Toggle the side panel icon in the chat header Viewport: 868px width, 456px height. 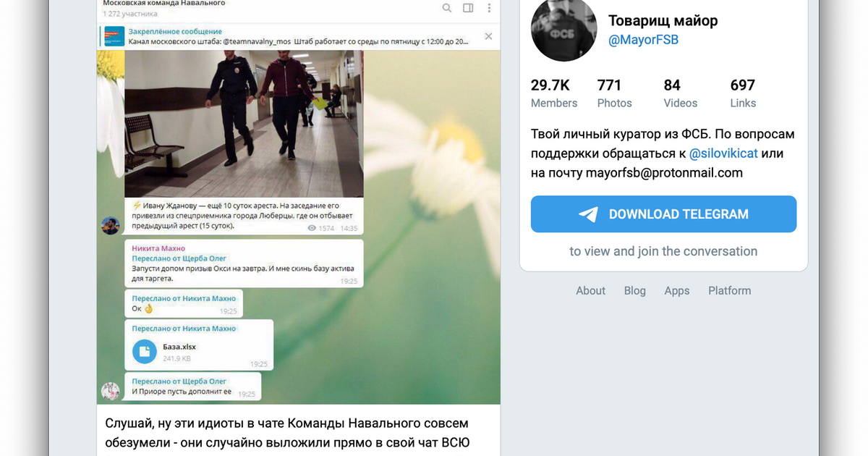[x=468, y=8]
